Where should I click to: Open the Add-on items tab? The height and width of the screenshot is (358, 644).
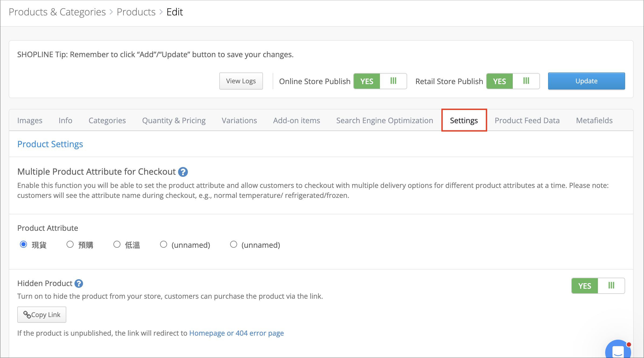click(x=296, y=120)
